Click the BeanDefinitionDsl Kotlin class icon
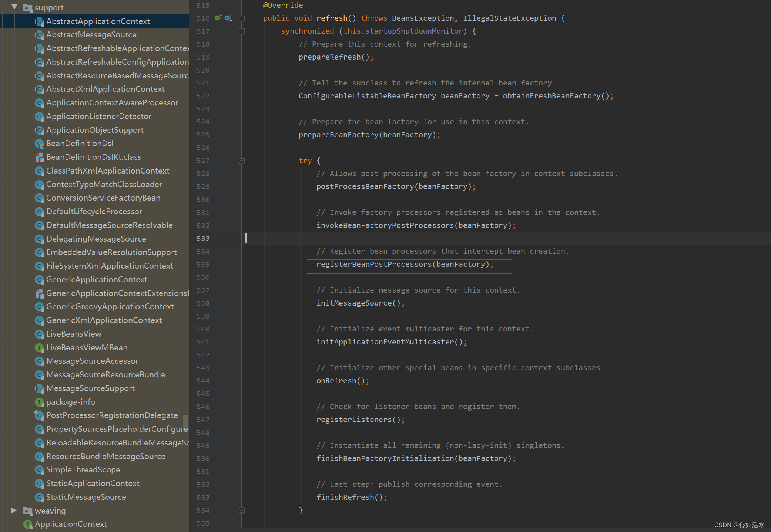771x532 pixels. coord(39,144)
